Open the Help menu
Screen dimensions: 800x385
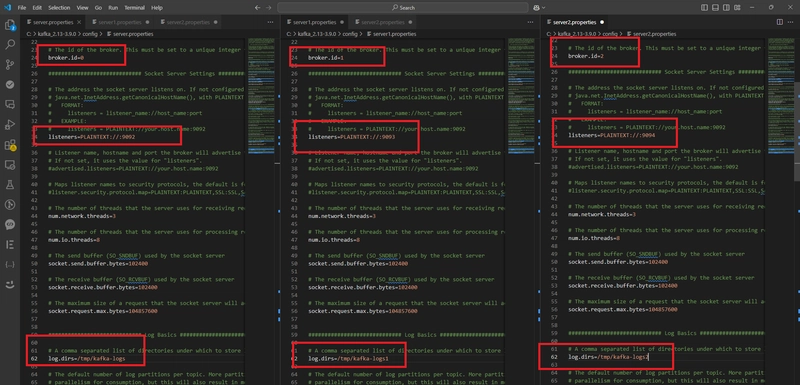(157, 8)
